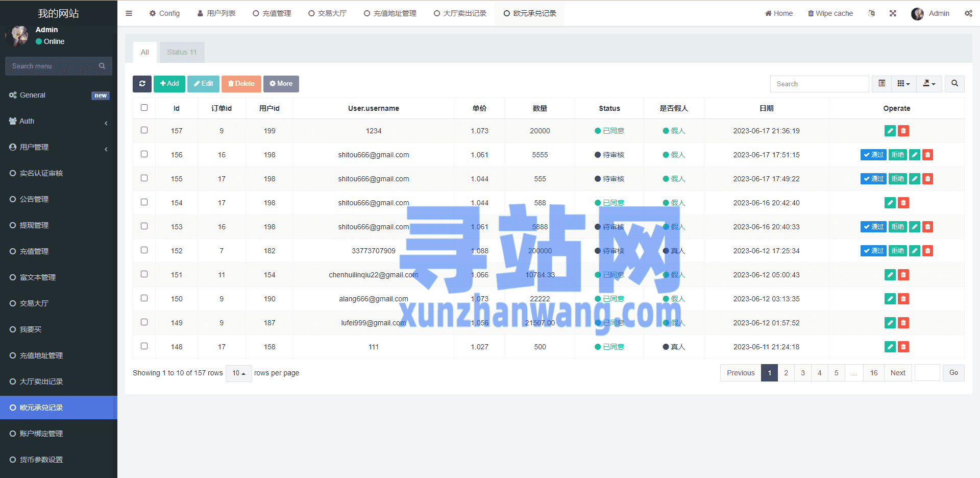Open 提现管理 in the sidebar
The height and width of the screenshot is (478, 980).
pyautogui.click(x=59, y=225)
